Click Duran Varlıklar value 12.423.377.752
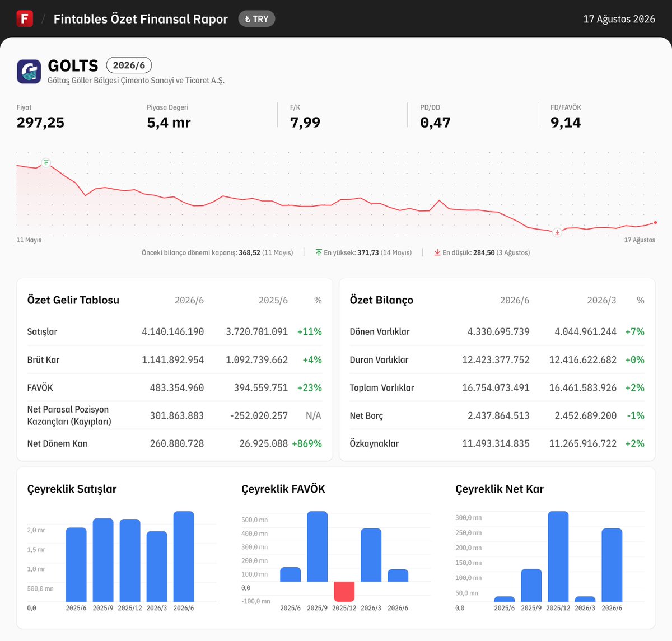This screenshot has height=641, width=672. 496,359
